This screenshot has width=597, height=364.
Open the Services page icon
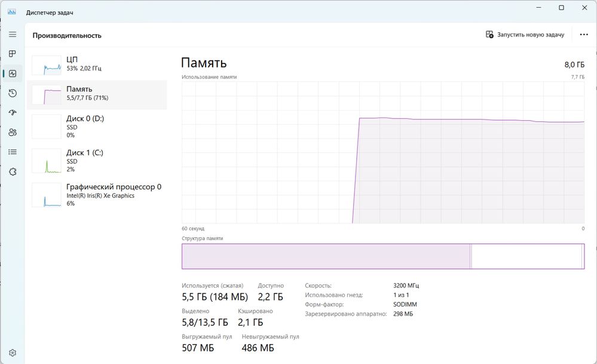pos(13,172)
